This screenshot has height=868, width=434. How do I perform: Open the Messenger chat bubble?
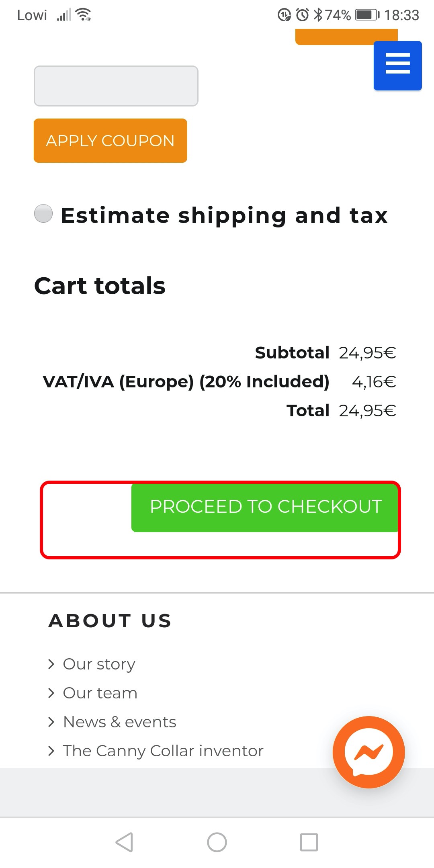tap(368, 752)
